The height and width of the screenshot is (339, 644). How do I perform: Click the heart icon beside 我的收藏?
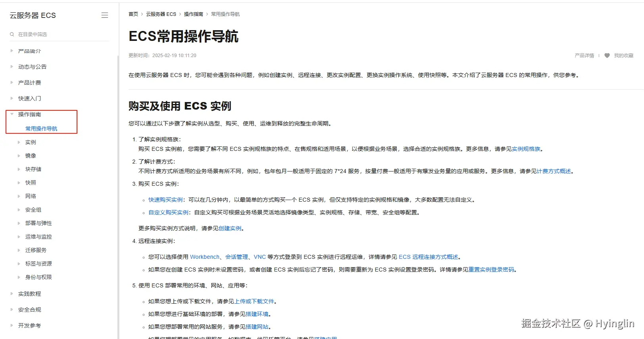[607, 56]
